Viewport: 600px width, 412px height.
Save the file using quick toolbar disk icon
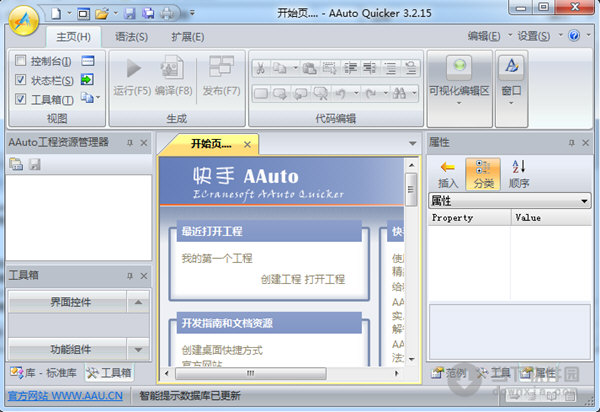point(130,14)
